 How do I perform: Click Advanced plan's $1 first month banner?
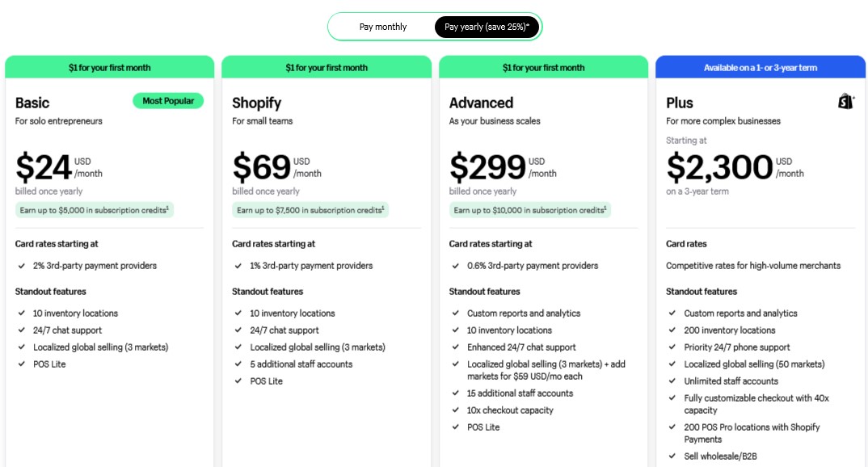click(x=543, y=68)
